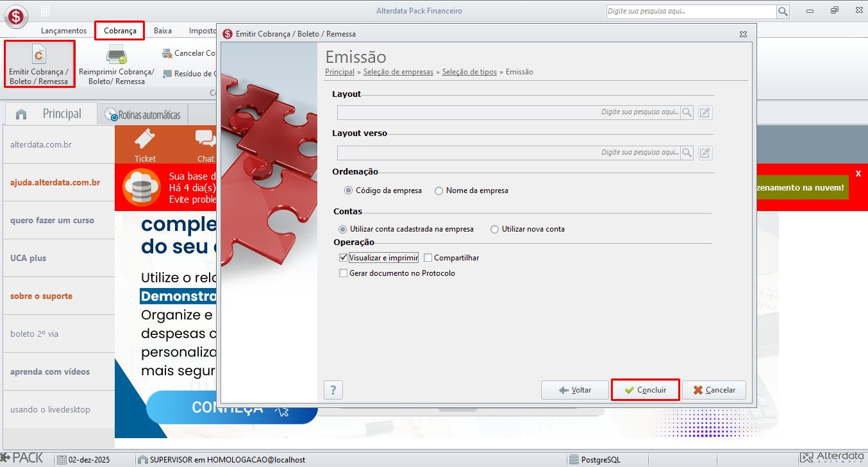This screenshot has height=467, width=868.
Task: Go back with the Voltar button
Action: [x=575, y=390]
